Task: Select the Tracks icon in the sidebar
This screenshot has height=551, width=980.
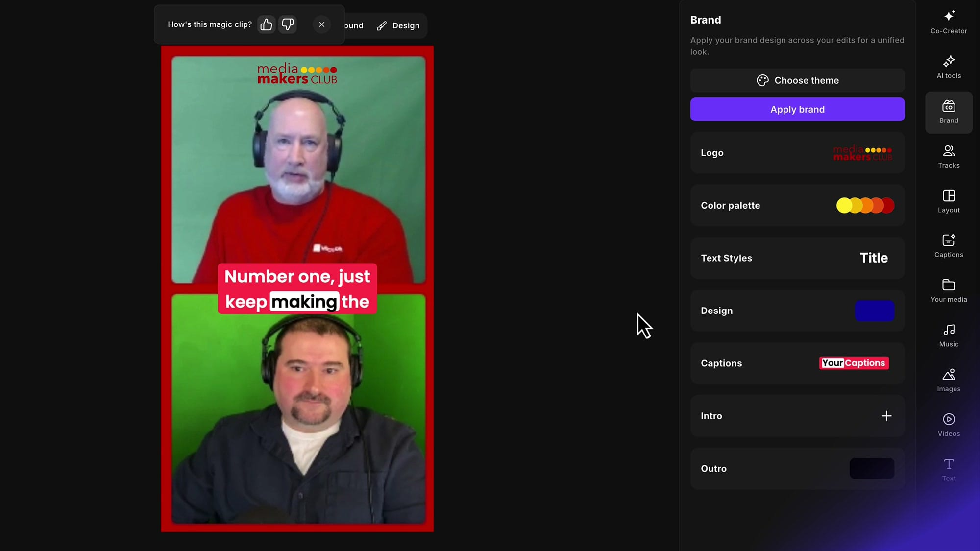Action: (949, 156)
